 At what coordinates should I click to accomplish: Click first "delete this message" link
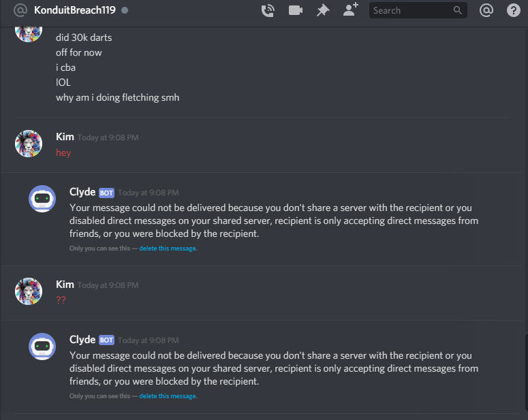168,248
